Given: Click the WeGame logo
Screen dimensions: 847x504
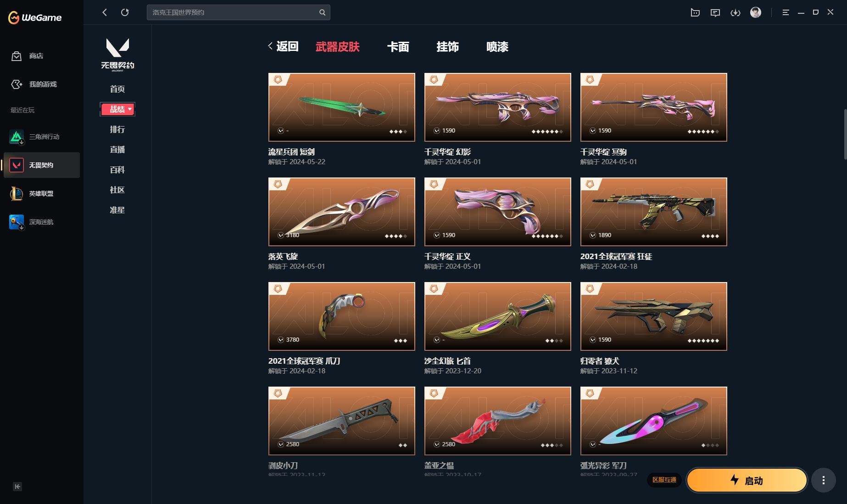Looking at the screenshot, I should point(35,17).
